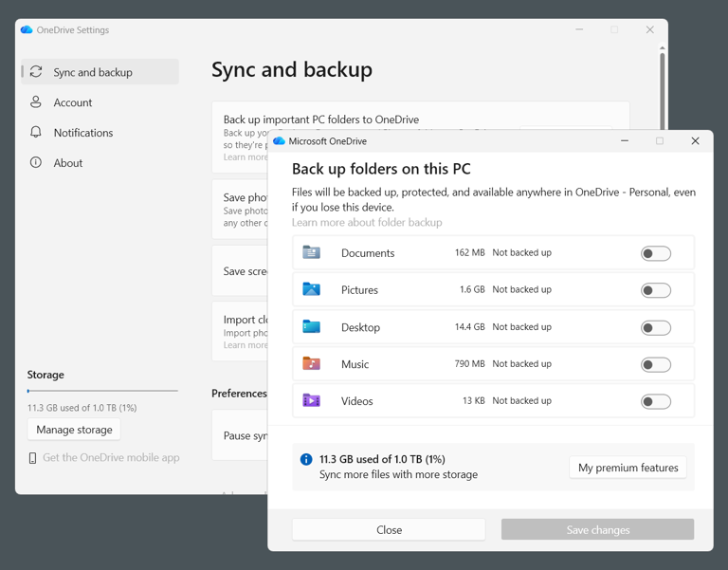Screen dimensions: 728x570
Task: Open the Sync and backup section
Action: 100,72
